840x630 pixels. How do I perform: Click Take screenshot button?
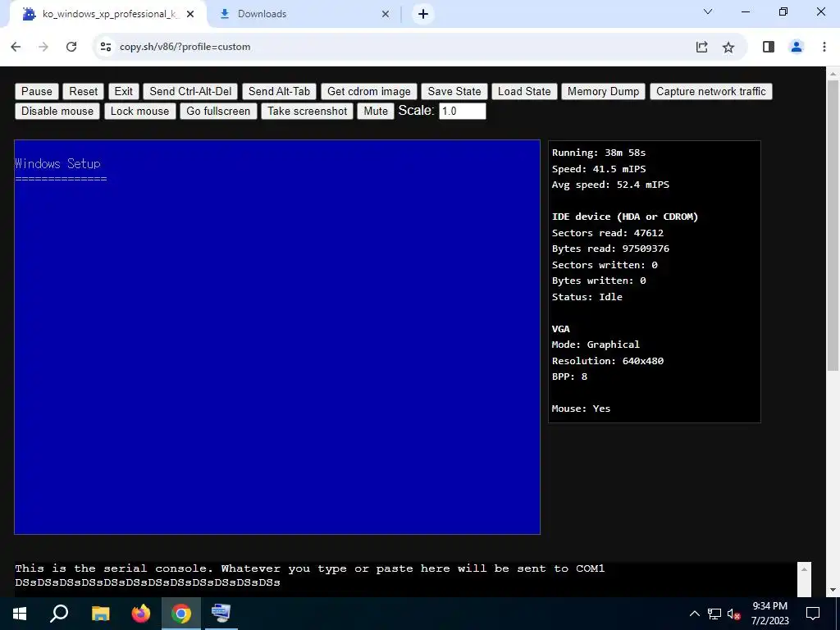click(307, 111)
